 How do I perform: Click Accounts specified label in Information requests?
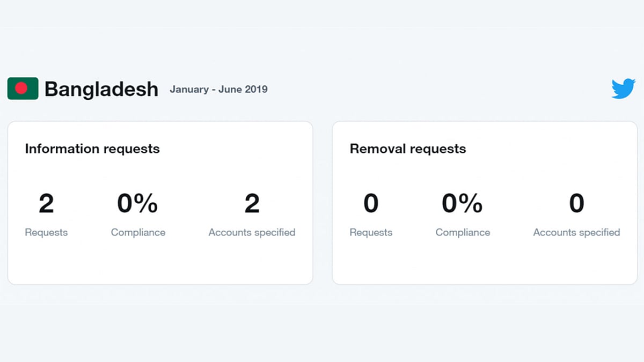click(x=252, y=232)
